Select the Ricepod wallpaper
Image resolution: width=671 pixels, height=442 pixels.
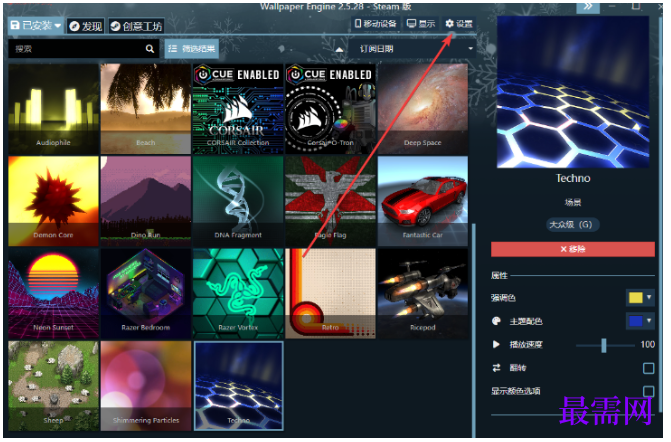click(x=423, y=294)
